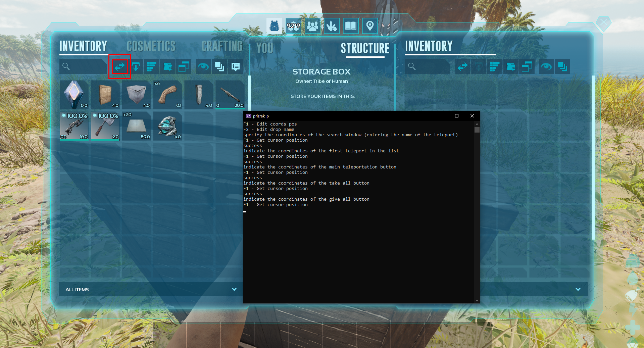This screenshot has width=644, height=348.
Task: Select the hatchet with 100.0% durability
Action: [x=105, y=126]
